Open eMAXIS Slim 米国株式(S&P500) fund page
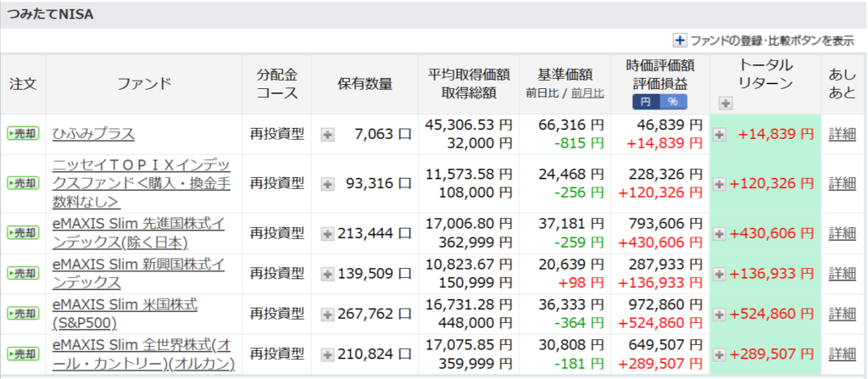 tap(125, 314)
